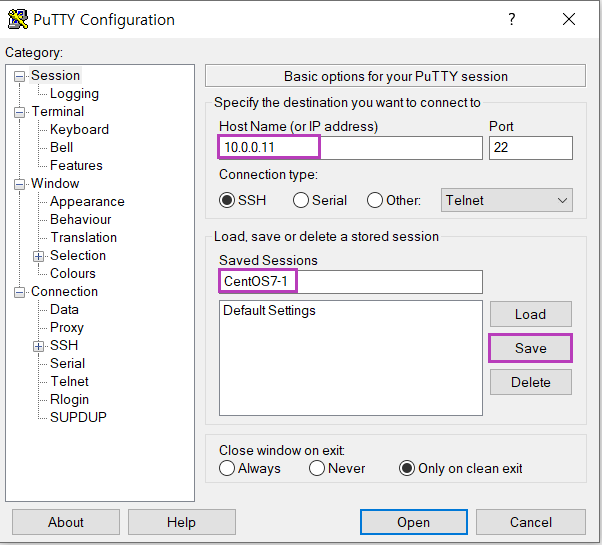Click the Host Name field showing 10.0.0.11
602x545 pixels.
click(x=351, y=148)
